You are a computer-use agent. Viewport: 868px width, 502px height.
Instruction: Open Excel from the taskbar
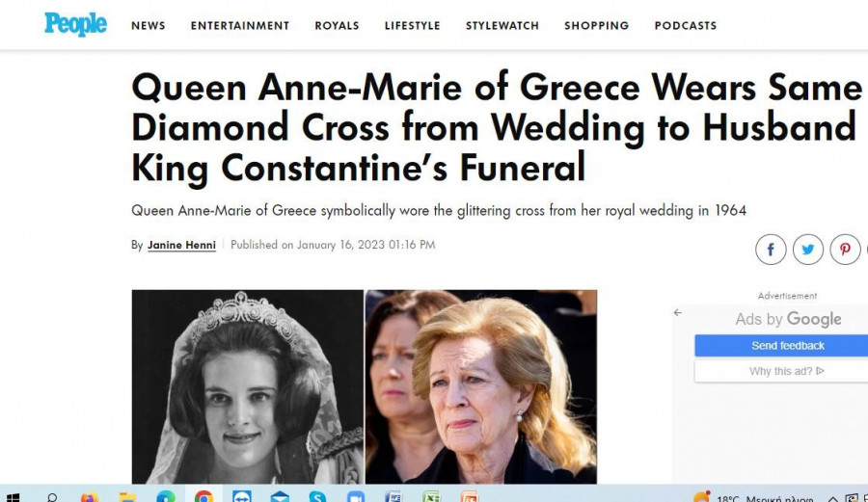pyautogui.click(x=431, y=496)
